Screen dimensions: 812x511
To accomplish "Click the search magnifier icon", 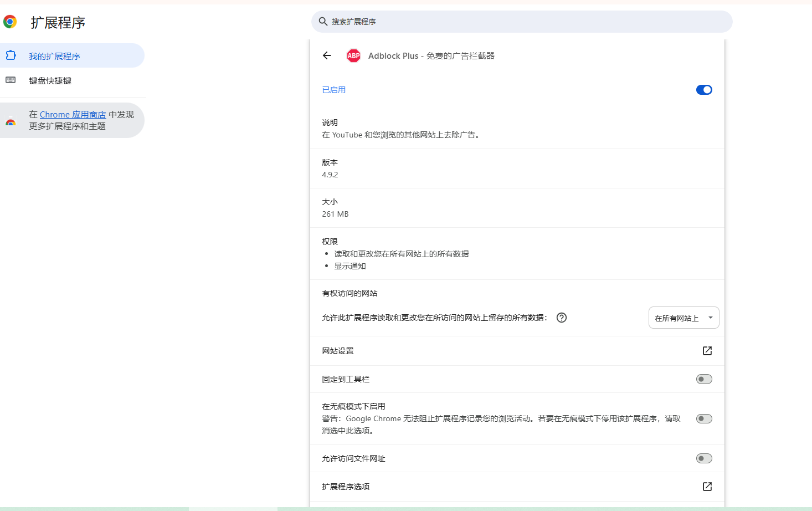I will tap(323, 22).
